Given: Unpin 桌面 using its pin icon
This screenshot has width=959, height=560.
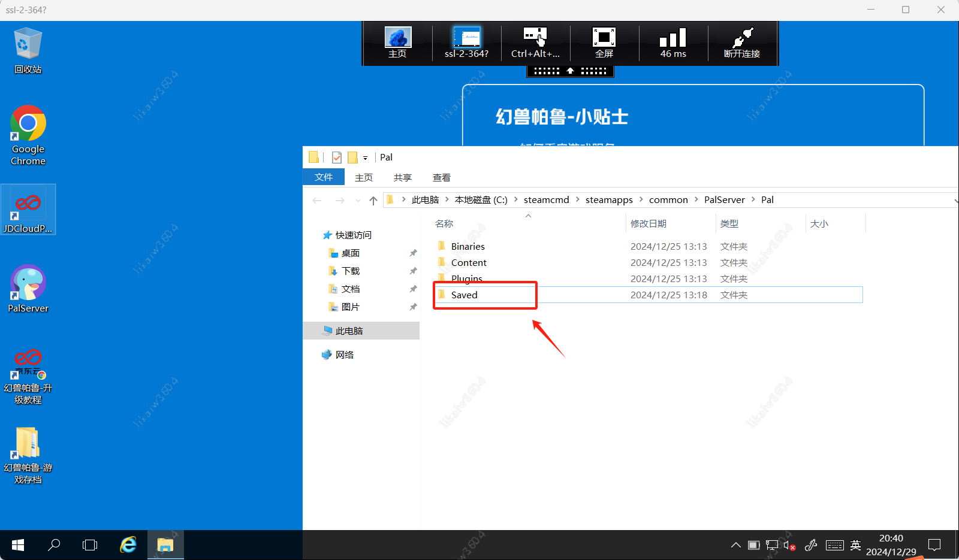Looking at the screenshot, I should [413, 253].
